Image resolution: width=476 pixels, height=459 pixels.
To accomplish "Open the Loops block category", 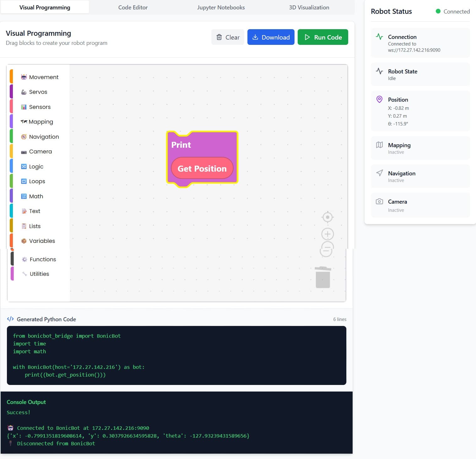I will (37, 181).
